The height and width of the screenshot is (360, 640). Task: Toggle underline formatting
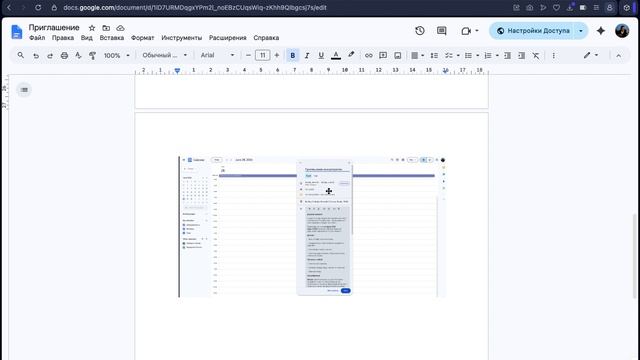click(321, 56)
